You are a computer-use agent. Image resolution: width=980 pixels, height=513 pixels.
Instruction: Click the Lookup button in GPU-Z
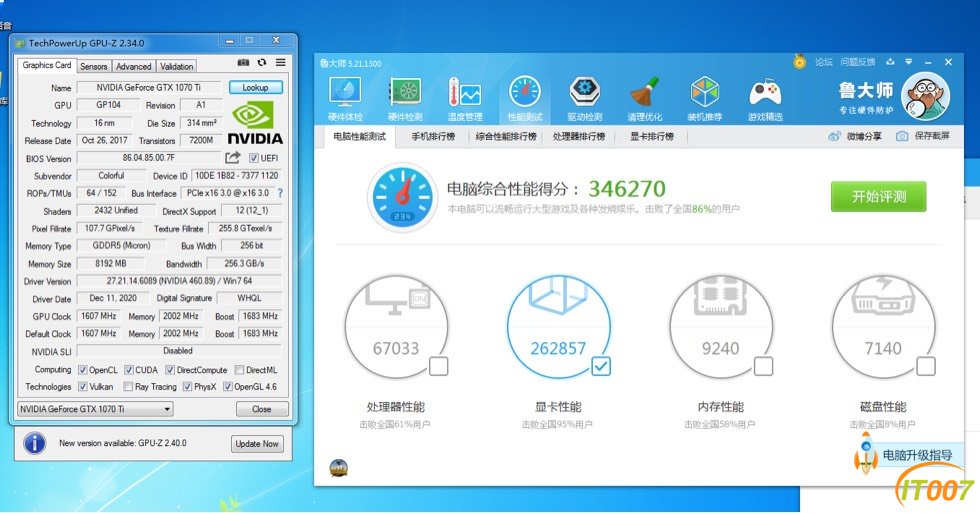coord(255,87)
